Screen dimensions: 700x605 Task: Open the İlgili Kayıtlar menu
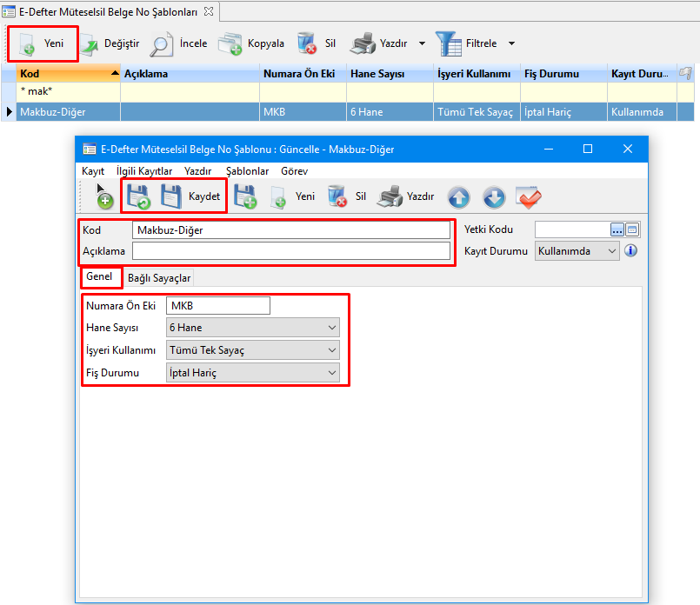[x=144, y=171]
